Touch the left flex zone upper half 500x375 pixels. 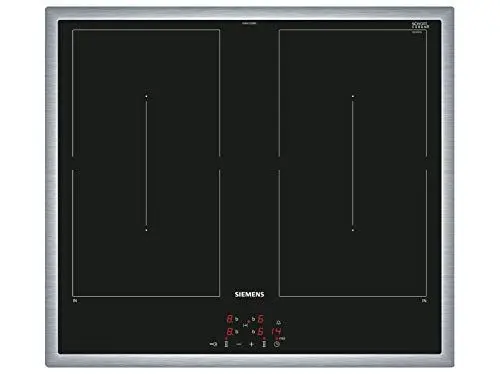(146, 93)
